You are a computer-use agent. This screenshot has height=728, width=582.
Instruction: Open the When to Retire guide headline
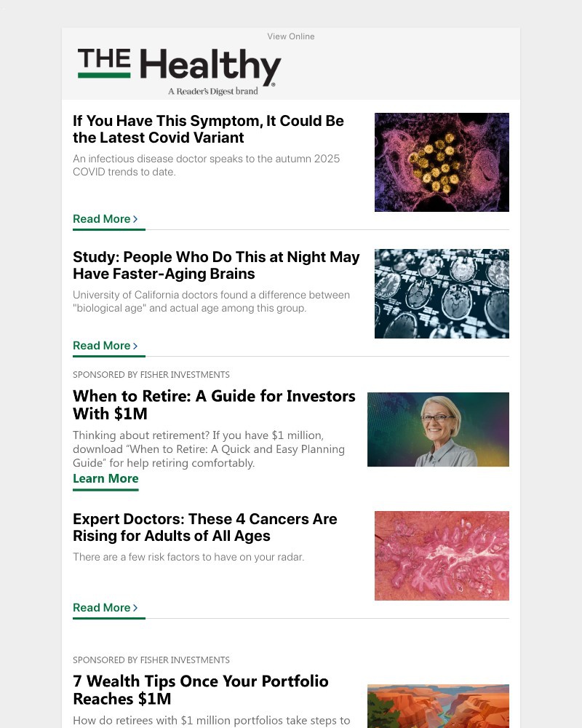(x=214, y=405)
